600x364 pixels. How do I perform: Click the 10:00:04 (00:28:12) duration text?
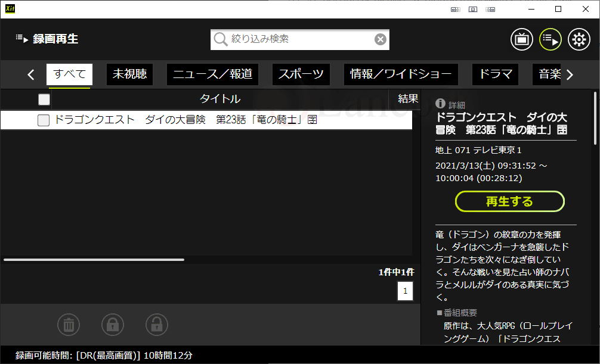click(x=479, y=178)
